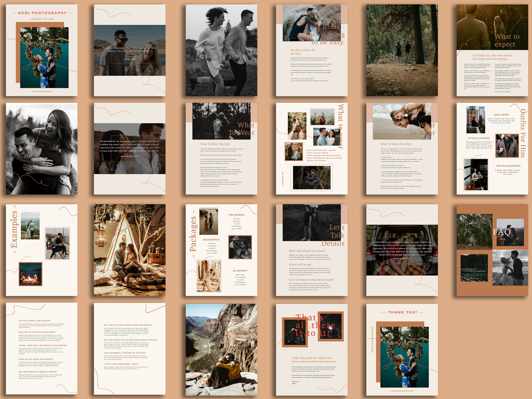Click the 'I STILL HAVE QUESTIONS - HELP!' heading
This screenshot has height=399, width=532.
(121, 364)
